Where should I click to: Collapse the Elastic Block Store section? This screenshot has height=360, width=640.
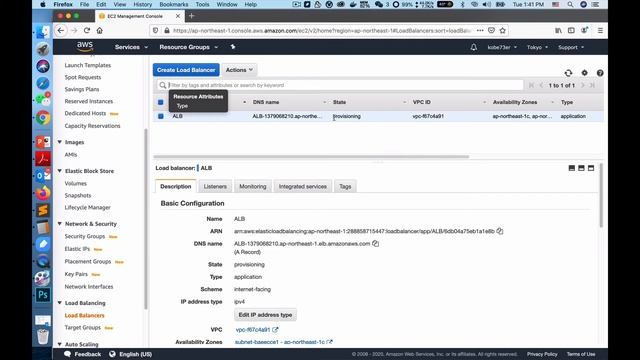pos(60,171)
